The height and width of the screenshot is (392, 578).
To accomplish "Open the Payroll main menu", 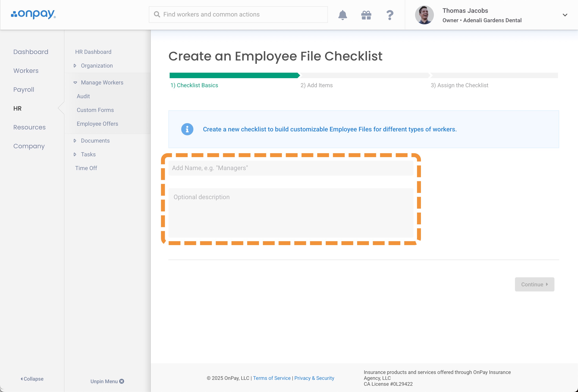I will [x=24, y=90].
